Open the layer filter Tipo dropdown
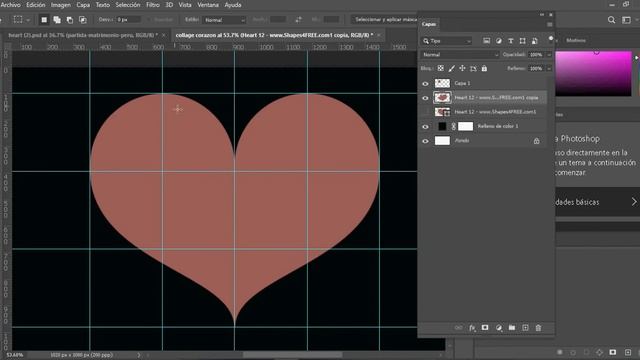Screen dimensions: 640x360 tap(447, 41)
